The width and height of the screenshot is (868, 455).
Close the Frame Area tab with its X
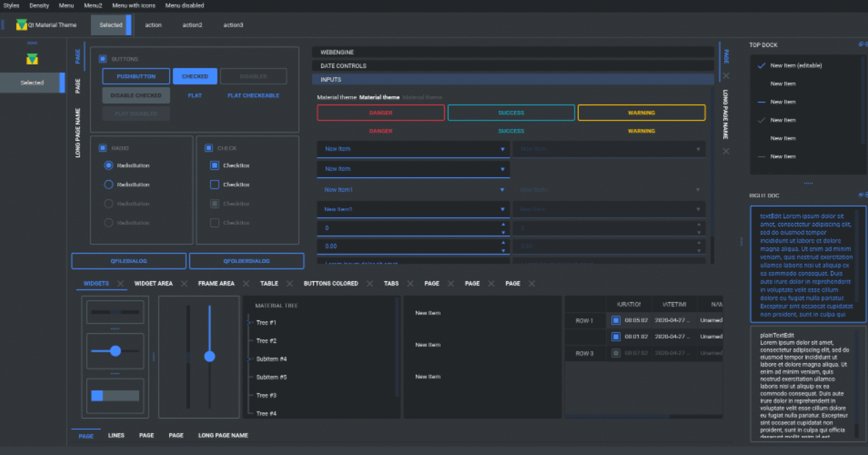point(246,284)
